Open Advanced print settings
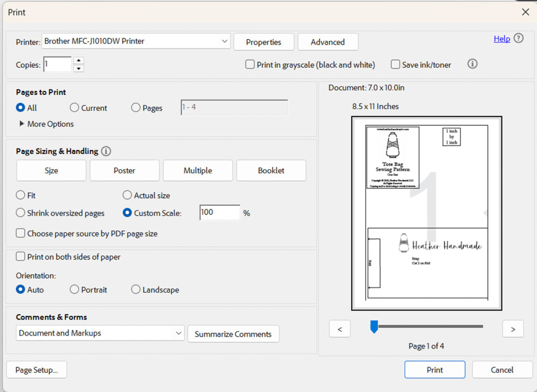Viewport: 537px width, 392px height. click(328, 42)
